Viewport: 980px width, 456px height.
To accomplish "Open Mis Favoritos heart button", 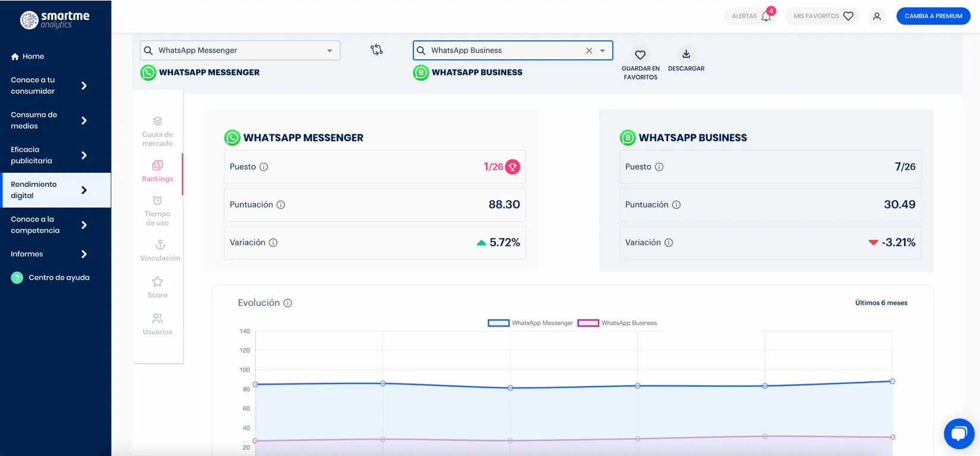I will click(823, 16).
